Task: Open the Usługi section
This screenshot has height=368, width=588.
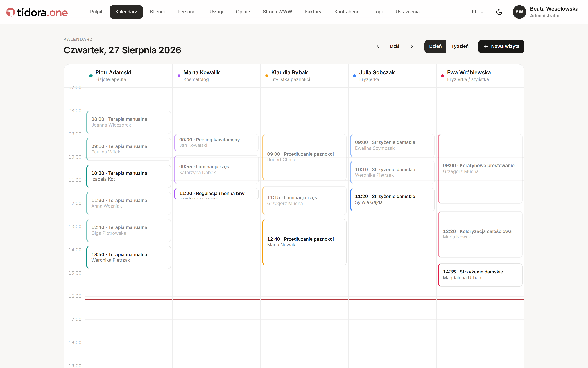Action: tap(216, 12)
